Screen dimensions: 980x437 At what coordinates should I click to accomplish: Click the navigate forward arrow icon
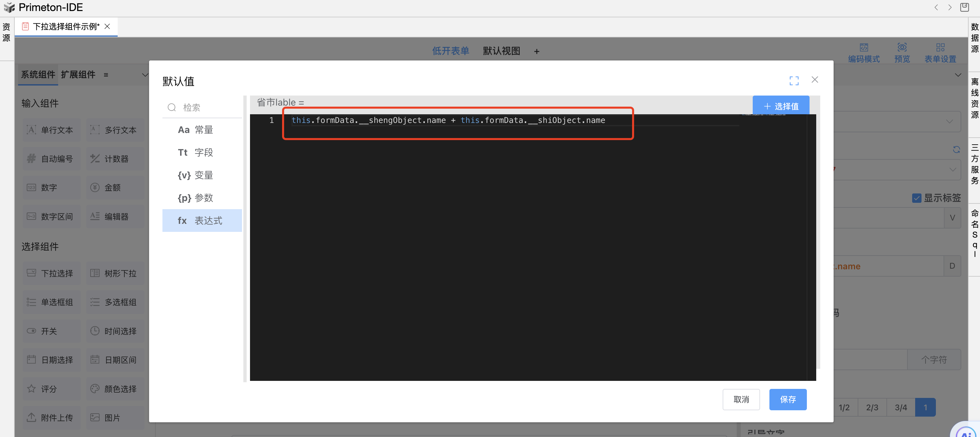tap(950, 7)
